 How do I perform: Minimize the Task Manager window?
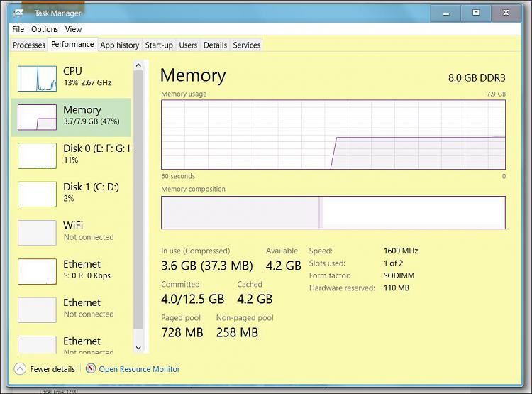446,13
